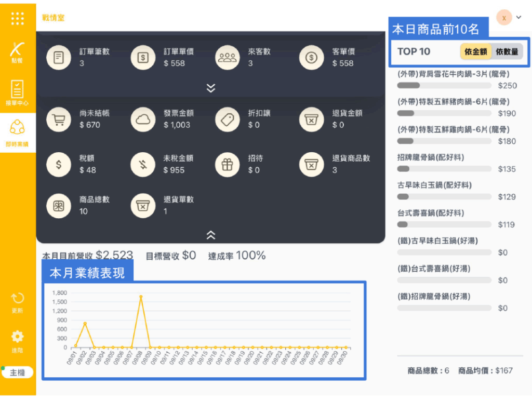This screenshot has width=532, height=399.
Task: Click the 訂單筆數 document icon
Action: point(59,58)
